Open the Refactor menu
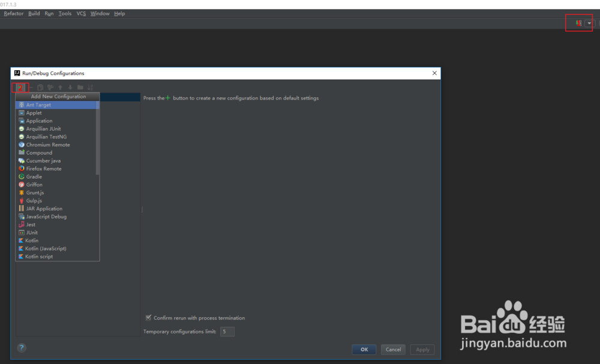The height and width of the screenshot is (364, 600). (x=14, y=13)
